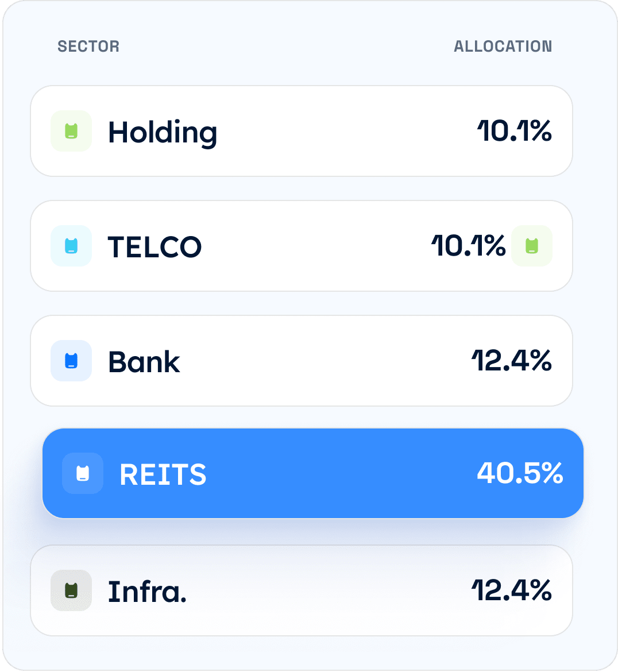Click the light green Holding sector icon

[x=71, y=131]
